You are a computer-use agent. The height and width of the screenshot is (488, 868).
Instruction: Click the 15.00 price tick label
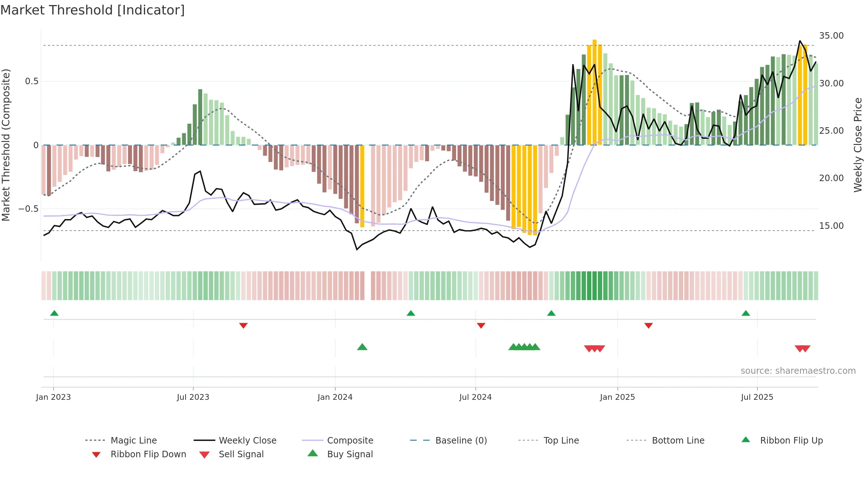coord(831,226)
